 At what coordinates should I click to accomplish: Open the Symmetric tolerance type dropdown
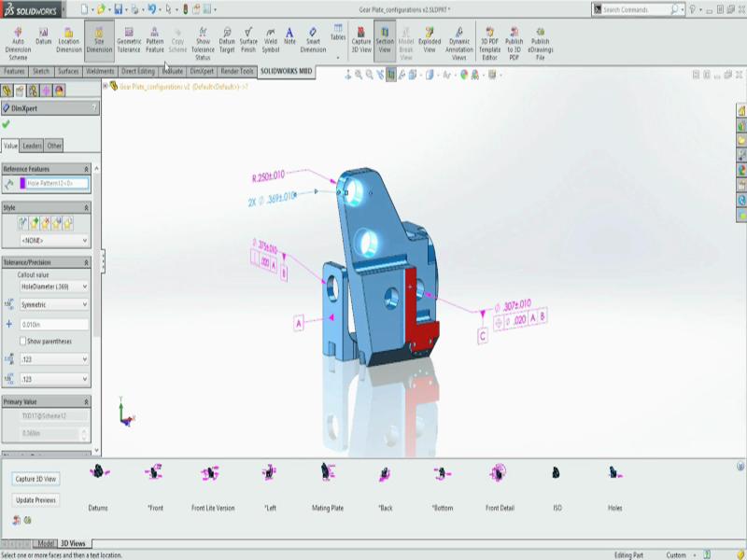54,304
